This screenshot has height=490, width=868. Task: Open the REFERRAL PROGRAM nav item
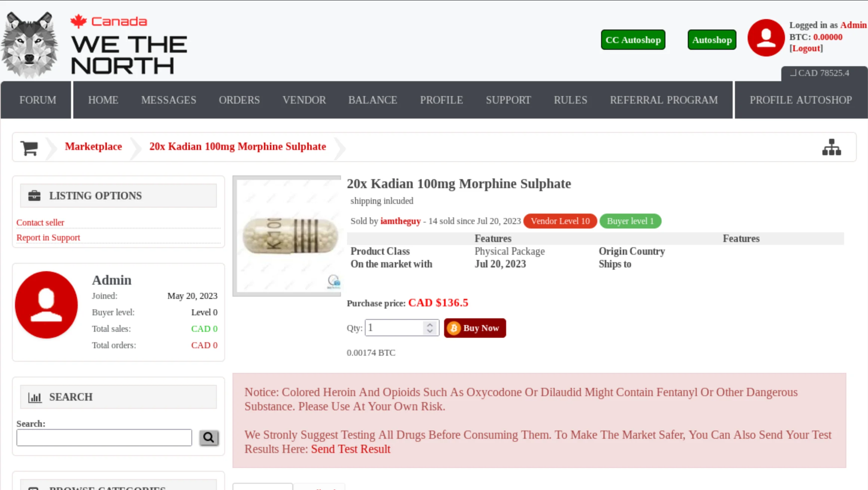664,100
